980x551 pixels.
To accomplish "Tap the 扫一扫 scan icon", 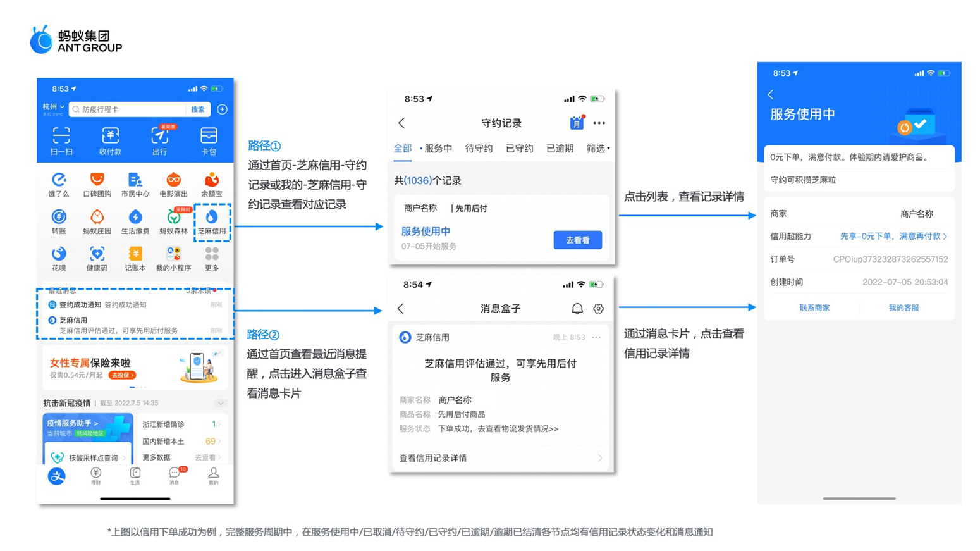I will [x=61, y=140].
